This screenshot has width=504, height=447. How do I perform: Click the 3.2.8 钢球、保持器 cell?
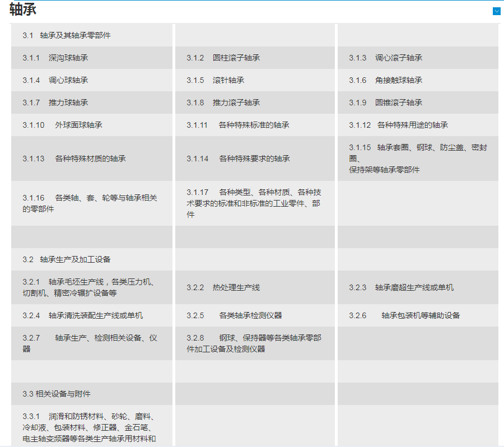255,343
